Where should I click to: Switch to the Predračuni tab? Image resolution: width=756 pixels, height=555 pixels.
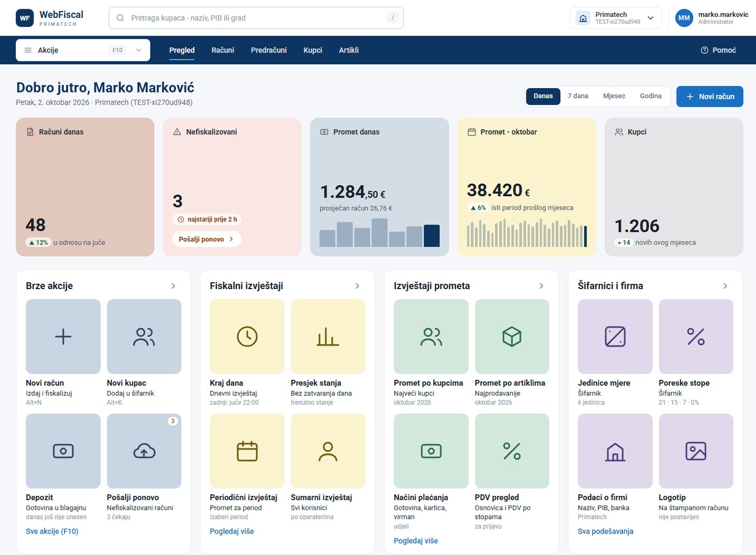coord(269,50)
